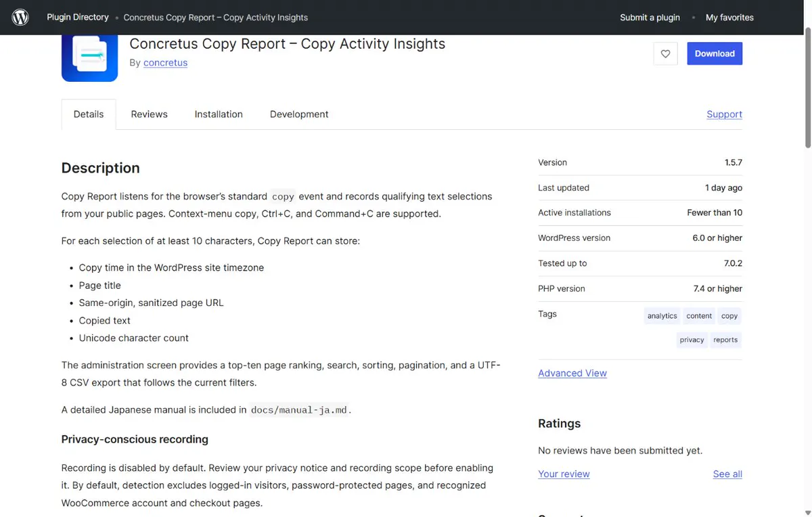Click the breadcrumb plugin name in header
812x517 pixels.
[215, 18]
